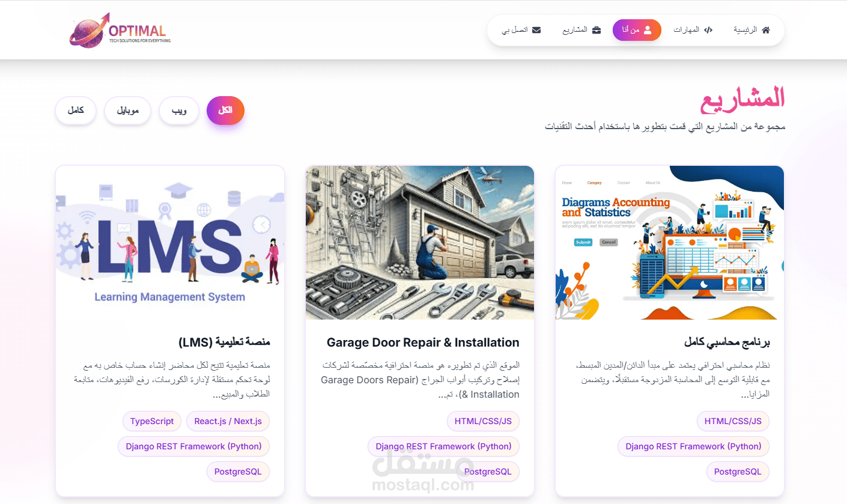Open the LMS project thumbnail image
Viewport: 847px width, 504px height.
[170, 243]
